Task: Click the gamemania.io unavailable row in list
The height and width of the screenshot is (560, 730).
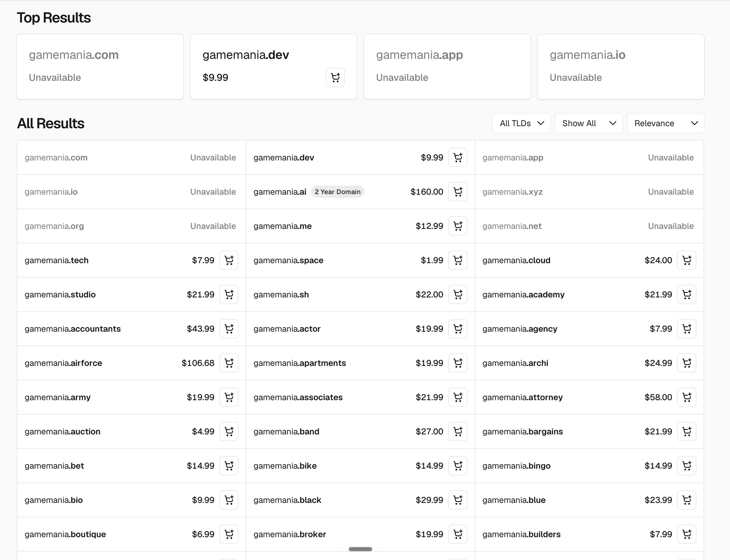Action: pyautogui.click(x=132, y=192)
